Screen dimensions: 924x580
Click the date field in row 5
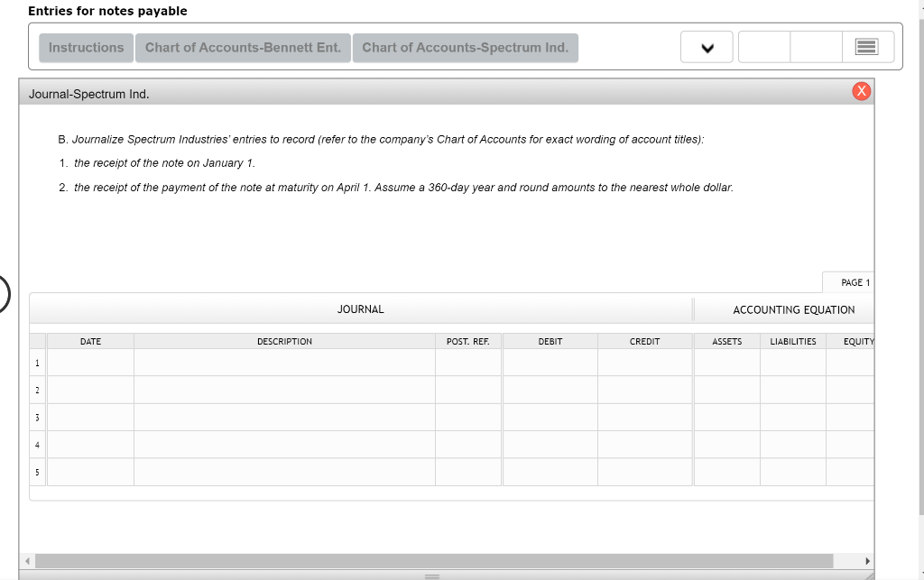[90, 473]
